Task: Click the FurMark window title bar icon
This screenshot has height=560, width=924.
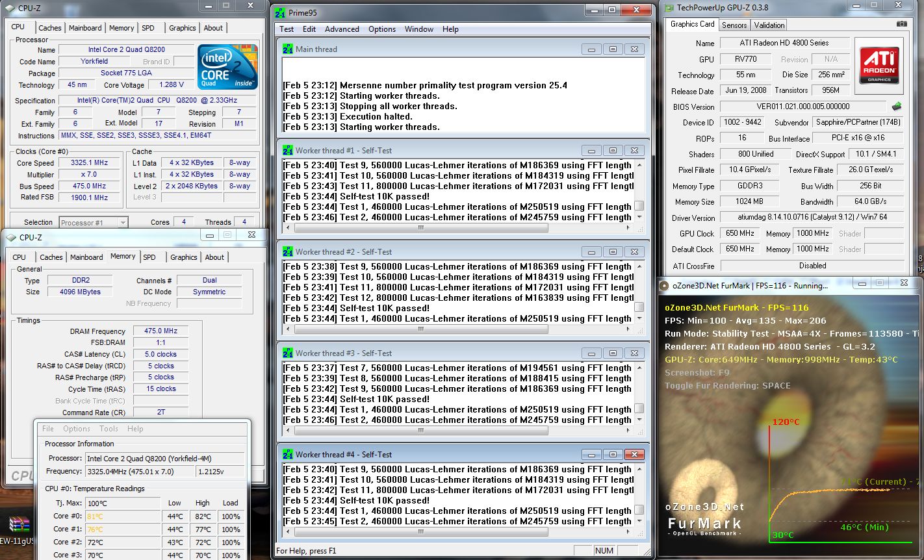Action: point(663,285)
